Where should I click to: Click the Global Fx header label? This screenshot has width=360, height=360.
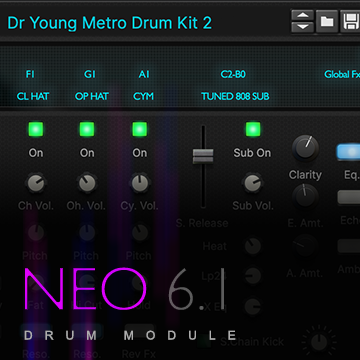tap(342, 74)
